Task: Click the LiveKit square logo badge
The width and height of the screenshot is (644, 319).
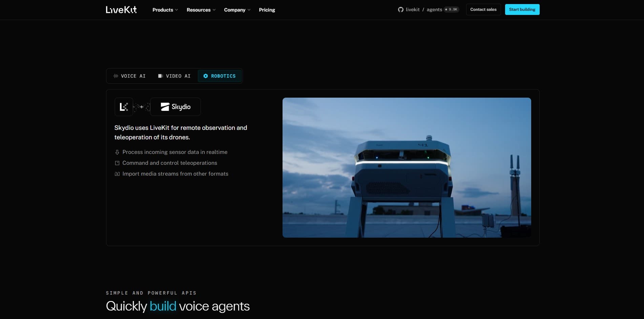Action: click(x=124, y=107)
